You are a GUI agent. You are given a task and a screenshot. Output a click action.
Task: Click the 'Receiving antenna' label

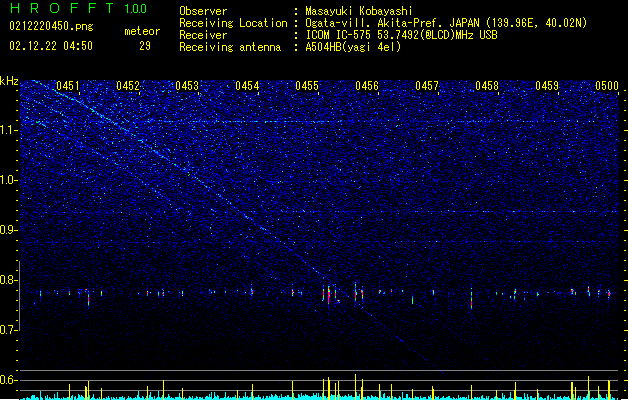[x=230, y=47]
